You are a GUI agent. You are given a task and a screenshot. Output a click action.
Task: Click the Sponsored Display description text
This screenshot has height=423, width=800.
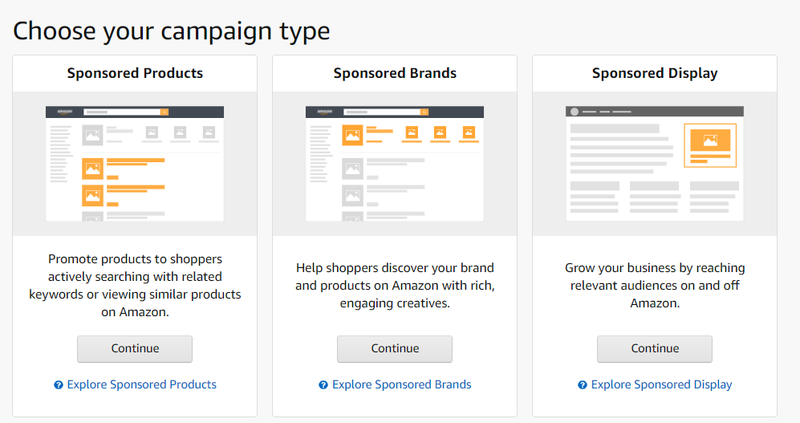(655, 285)
